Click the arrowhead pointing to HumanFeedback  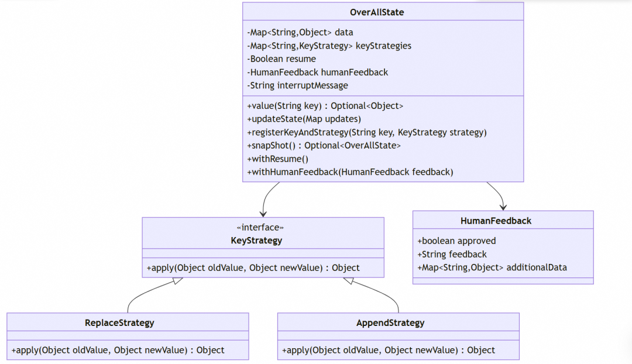[x=503, y=207]
